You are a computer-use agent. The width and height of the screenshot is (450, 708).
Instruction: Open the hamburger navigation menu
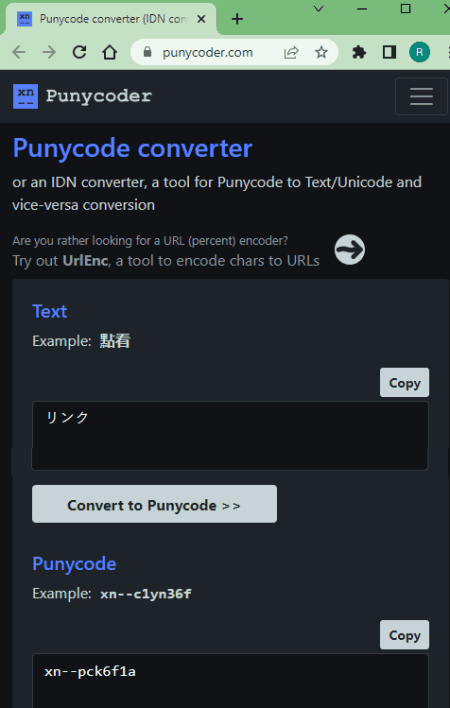421,96
